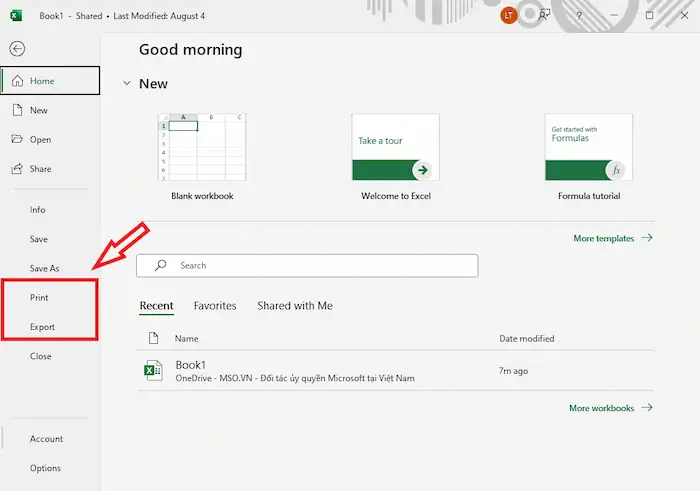Open the Export page
The image size is (700, 491).
[42, 327]
